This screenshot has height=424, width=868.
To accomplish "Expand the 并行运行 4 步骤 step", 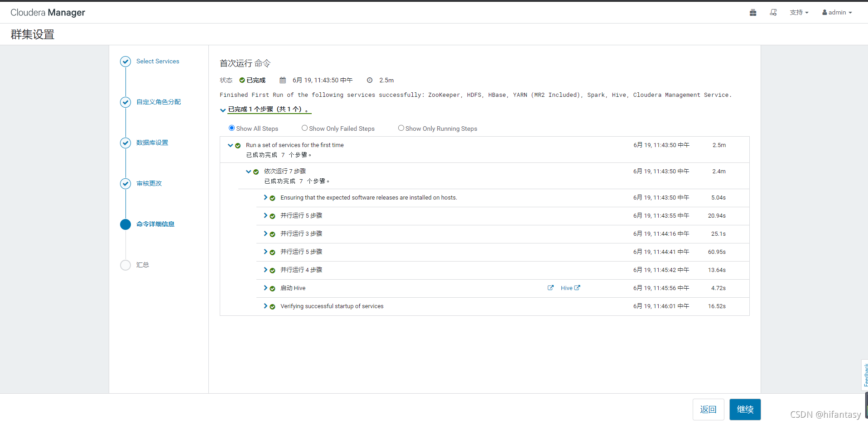I will [x=265, y=270].
